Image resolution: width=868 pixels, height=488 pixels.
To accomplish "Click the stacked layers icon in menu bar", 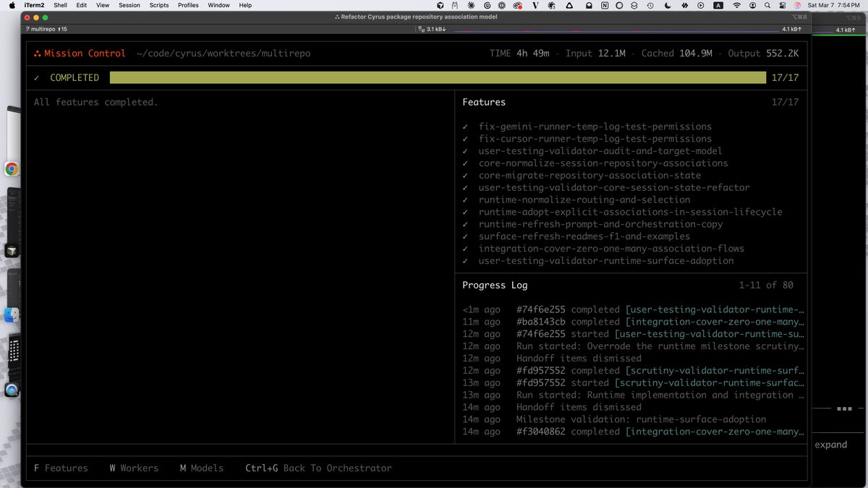I will pyautogui.click(x=636, y=5).
